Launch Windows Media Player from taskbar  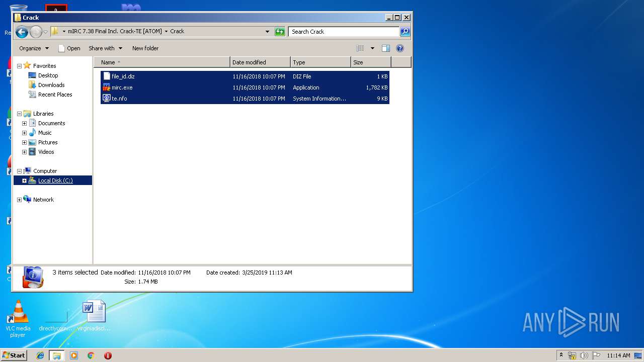point(74,355)
